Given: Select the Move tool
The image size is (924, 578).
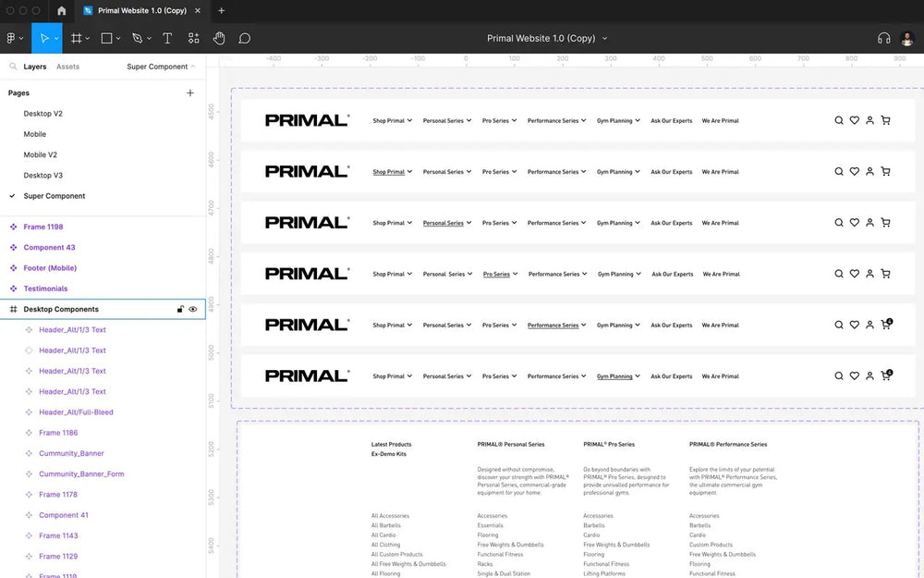Looking at the screenshot, I should click(x=43, y=38).
